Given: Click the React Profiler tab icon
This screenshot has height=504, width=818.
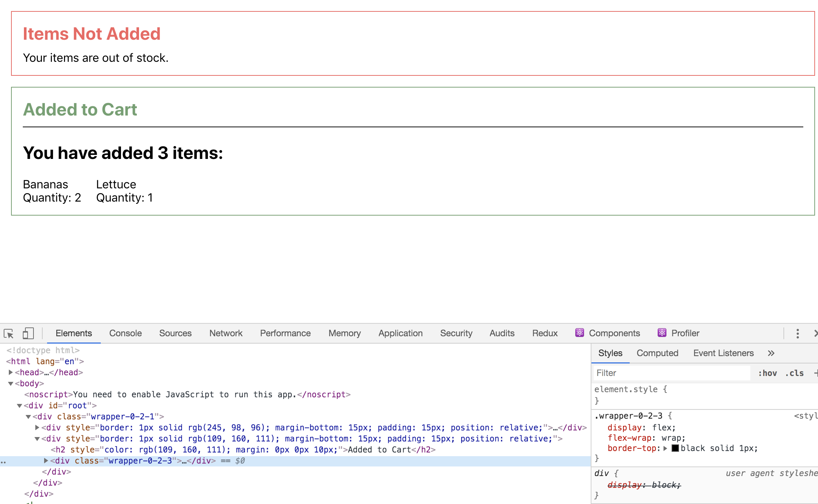Looking at the screenshot, I should pyautogui.click(x=662, y=333).
